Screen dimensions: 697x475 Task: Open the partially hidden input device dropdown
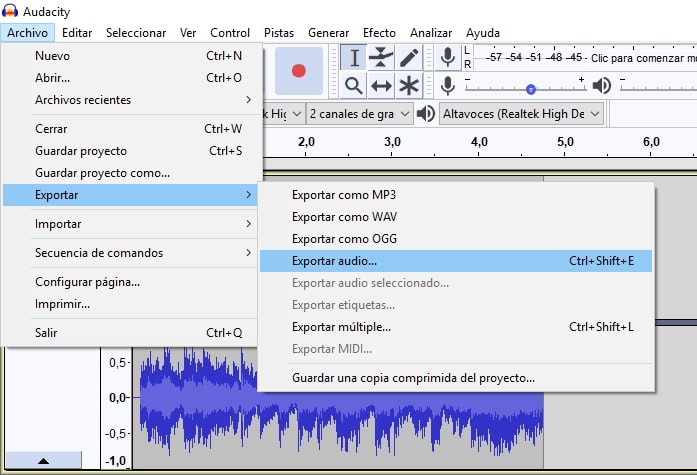coord(283,114)
